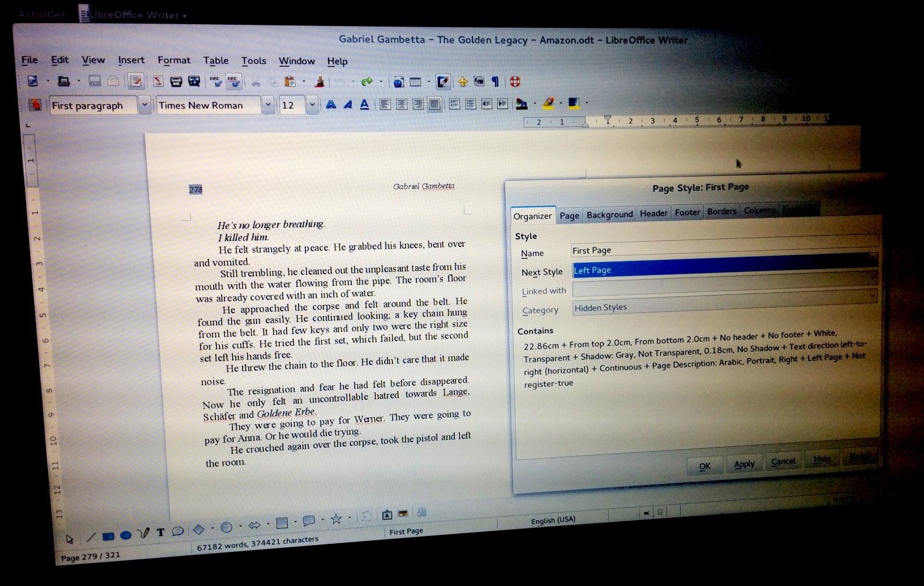
Task: Expand the Redo history dropdown arrow
Action: tap(381, 82)
